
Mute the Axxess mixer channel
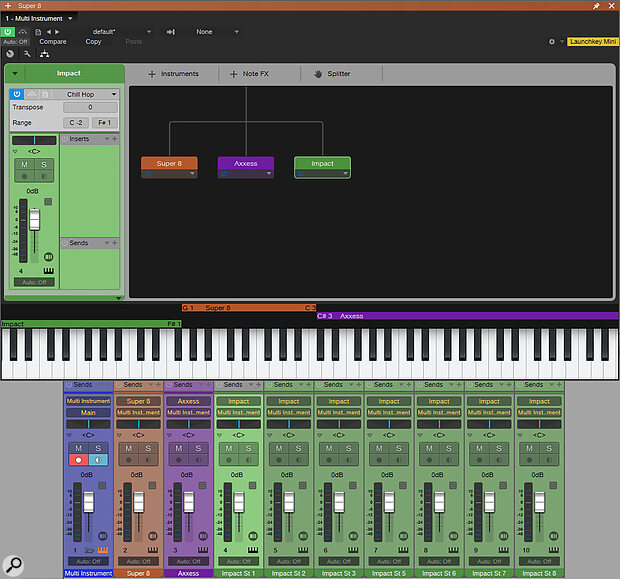coord(178,448)
